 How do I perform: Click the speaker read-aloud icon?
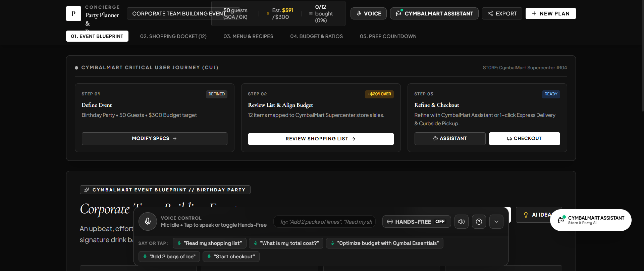coord(462,222)
